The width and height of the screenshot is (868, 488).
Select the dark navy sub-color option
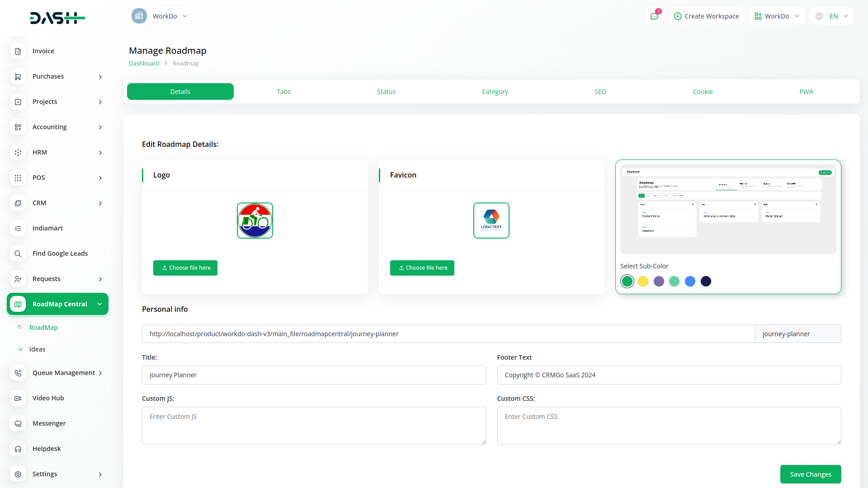(x=706, y=281)
